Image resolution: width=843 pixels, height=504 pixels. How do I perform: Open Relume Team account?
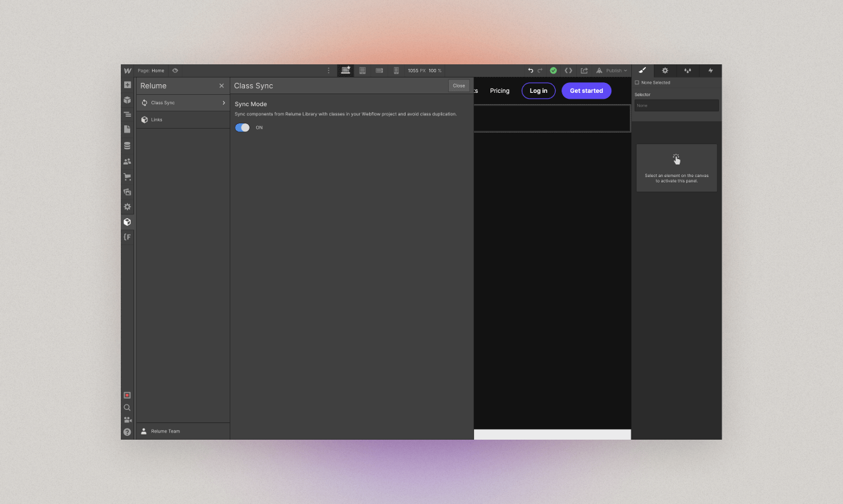pos(183,431)
